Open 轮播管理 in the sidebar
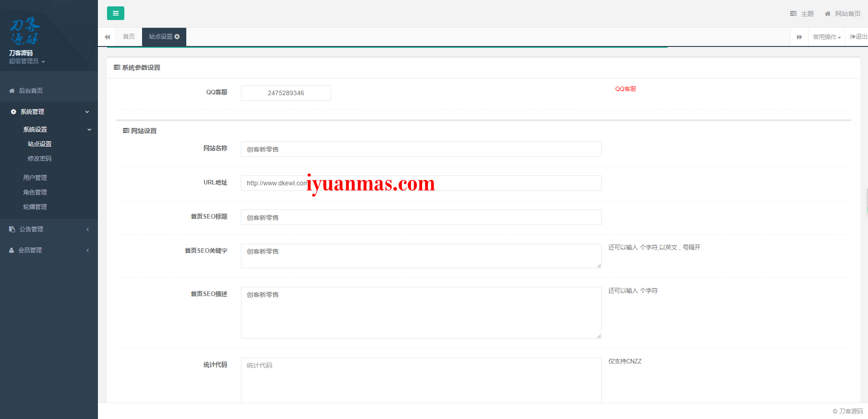This screenshot has width=868, height=419. click(35, 207)
